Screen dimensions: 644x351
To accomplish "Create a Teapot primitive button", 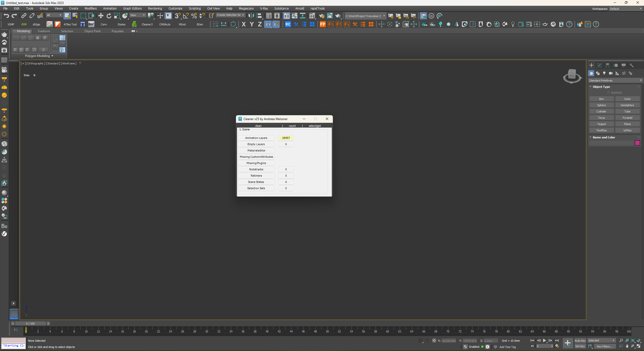I will point(601,124).
